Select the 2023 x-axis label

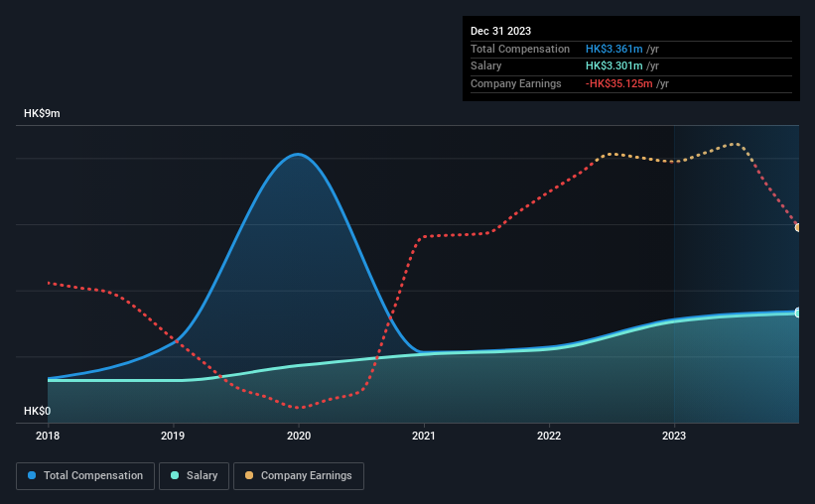tap(674, 436)
